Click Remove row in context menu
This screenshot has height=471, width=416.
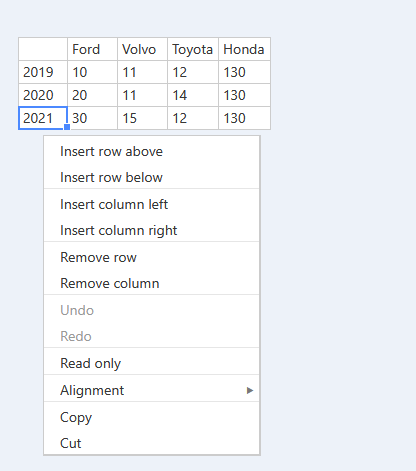point(152,257)
